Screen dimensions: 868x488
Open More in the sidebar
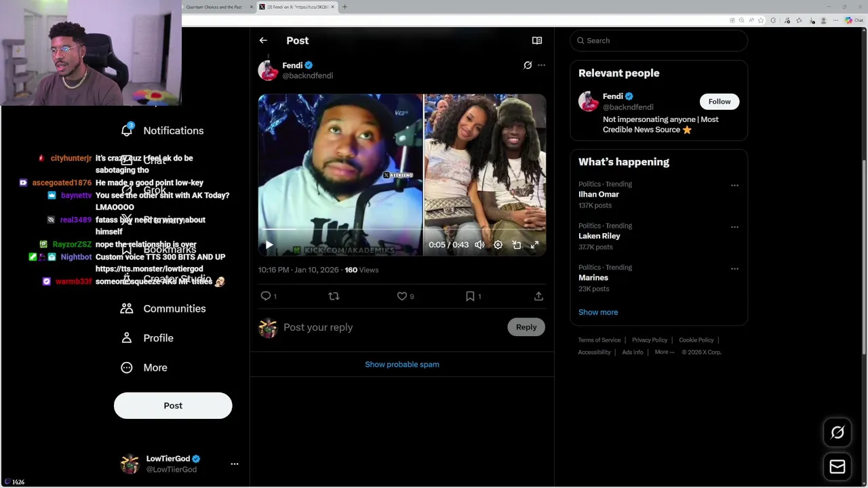tap(144, 367)
